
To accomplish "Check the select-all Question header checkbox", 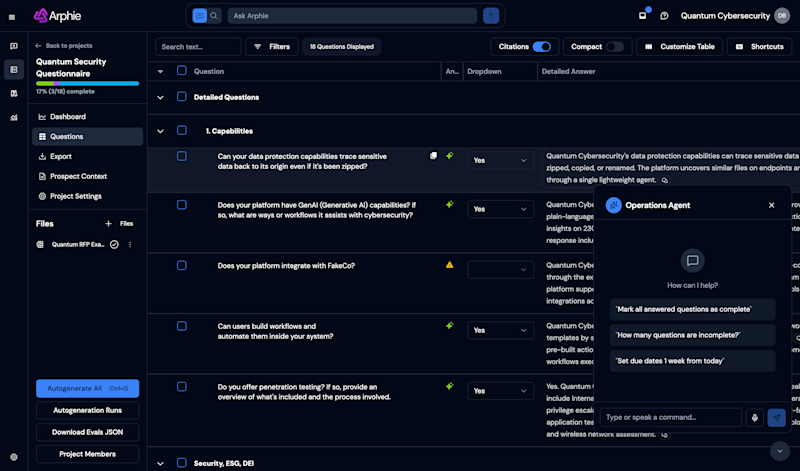I will (182, 70).
